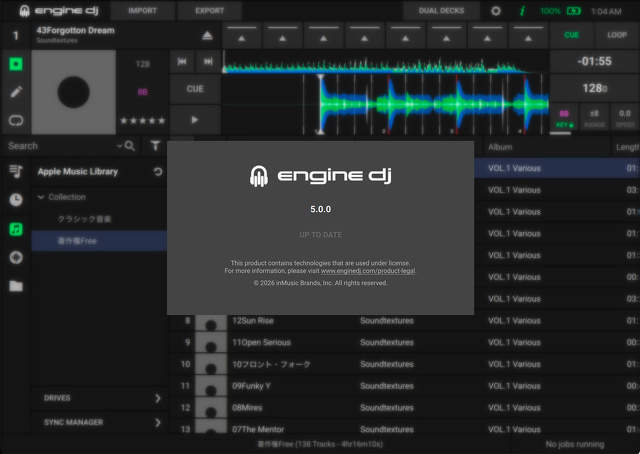Switch to the CUE tab
This screenshot has width=640, height=454.
(x=571, y=35)
